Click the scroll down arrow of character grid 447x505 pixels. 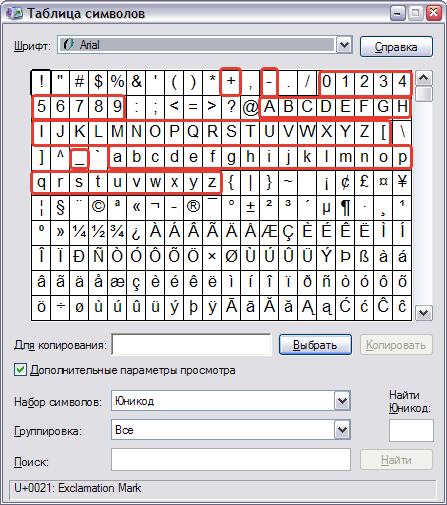(x=424, y=313)
